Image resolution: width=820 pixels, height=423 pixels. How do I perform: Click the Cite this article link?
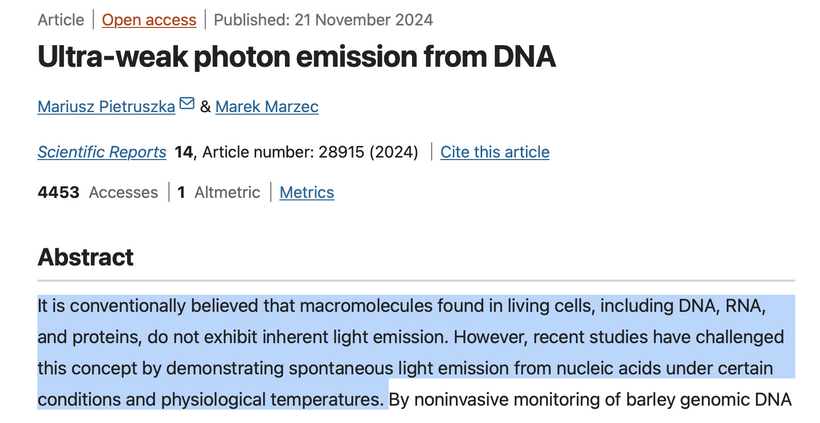[x=495, y=152]
